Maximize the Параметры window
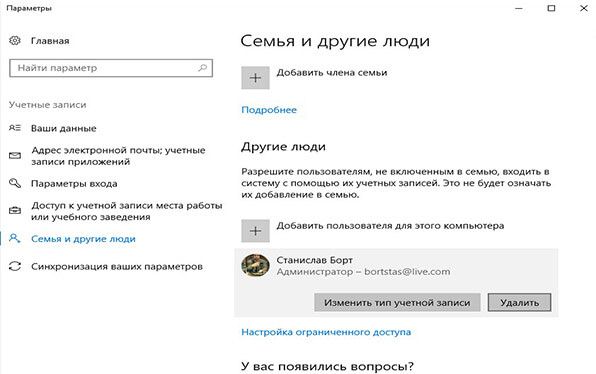The height and width of the screenshot is (374, 596). click(551, 8)
